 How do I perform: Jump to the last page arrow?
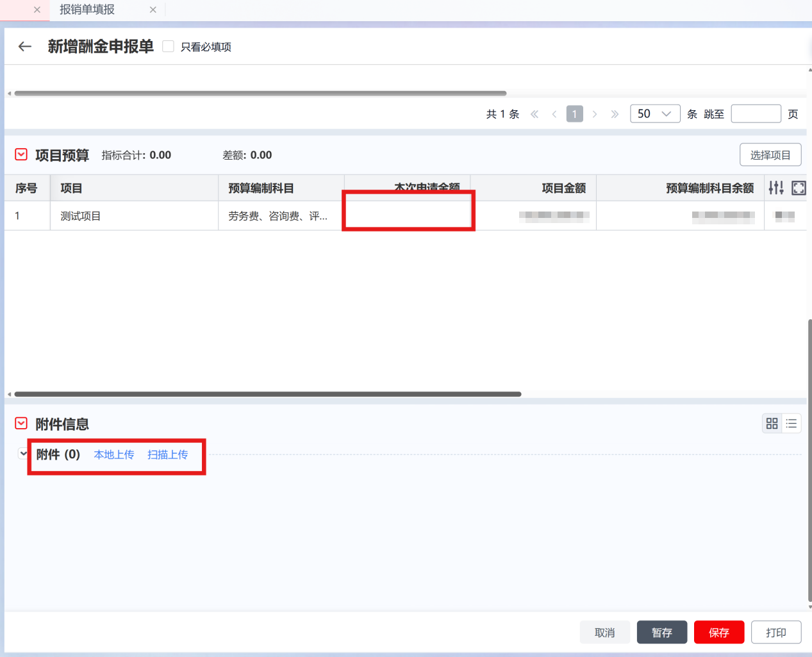(615, 114)
